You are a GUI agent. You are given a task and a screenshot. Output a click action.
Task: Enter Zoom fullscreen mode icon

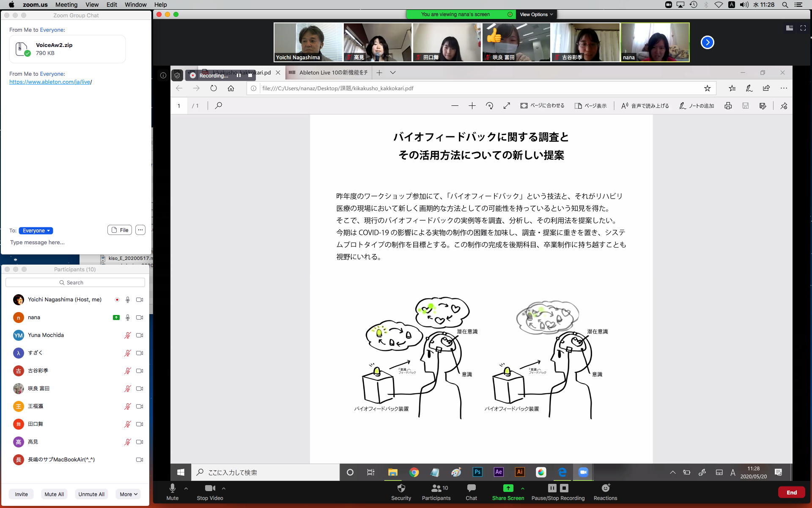pos(803,28)
